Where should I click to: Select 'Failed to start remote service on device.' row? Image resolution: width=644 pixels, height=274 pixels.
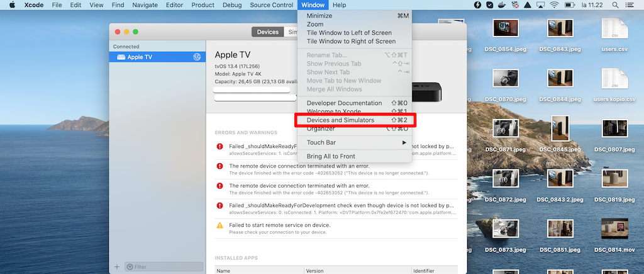pyautogui.click(x=336, y=228)
